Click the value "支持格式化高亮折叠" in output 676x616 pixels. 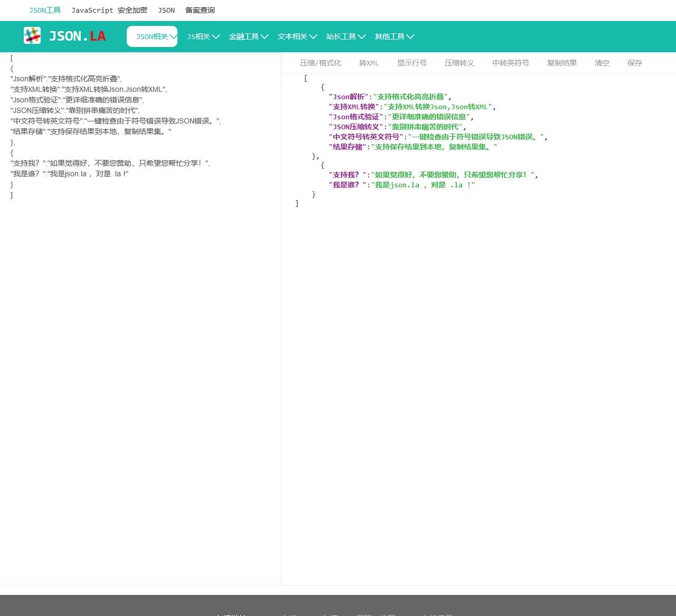coord(410,97)
